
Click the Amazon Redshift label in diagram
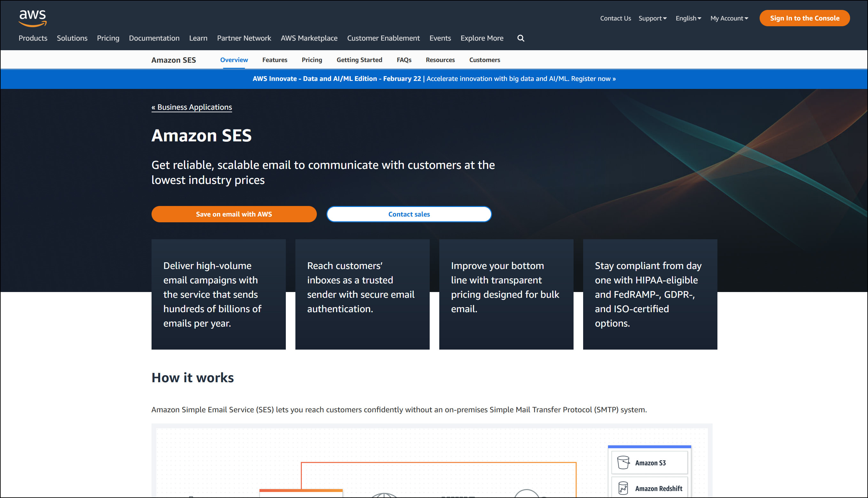(x=659, y=488)
